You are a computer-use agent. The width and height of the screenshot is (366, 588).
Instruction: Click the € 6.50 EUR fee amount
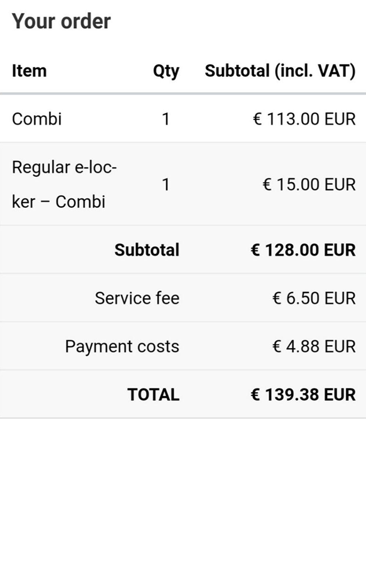click(314, 298)
